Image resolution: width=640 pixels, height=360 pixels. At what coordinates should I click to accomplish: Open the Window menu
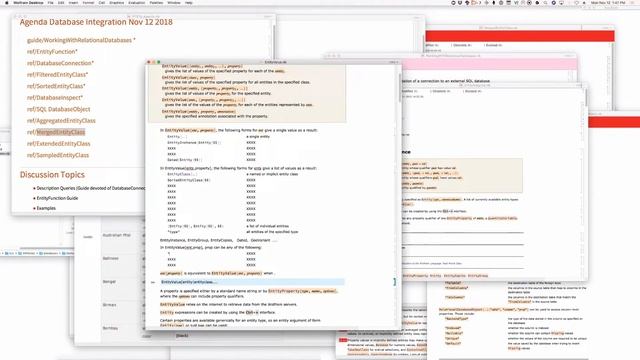(x=174, y=3)
